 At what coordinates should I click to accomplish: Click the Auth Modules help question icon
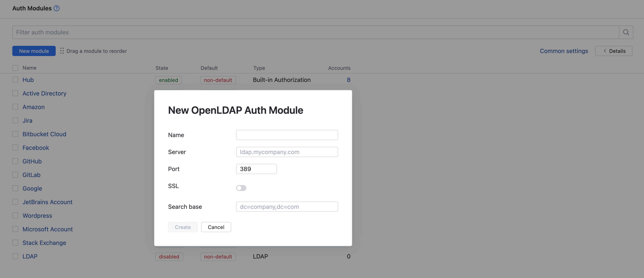click(x=57, y=8)
